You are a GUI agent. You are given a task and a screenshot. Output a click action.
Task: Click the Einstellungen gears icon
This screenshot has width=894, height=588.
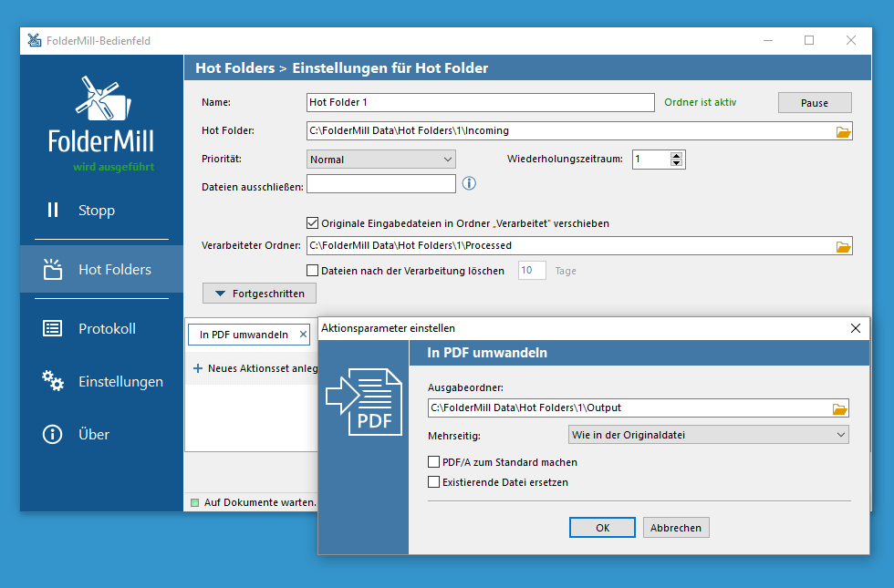tap(53, 381)
